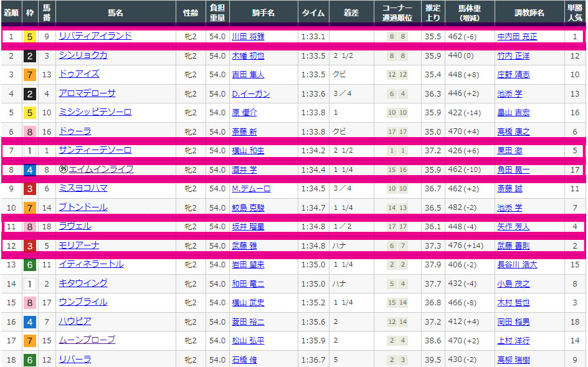Click pink frame badge 8 in ドゥーラ row

click(x=29, y=131)
